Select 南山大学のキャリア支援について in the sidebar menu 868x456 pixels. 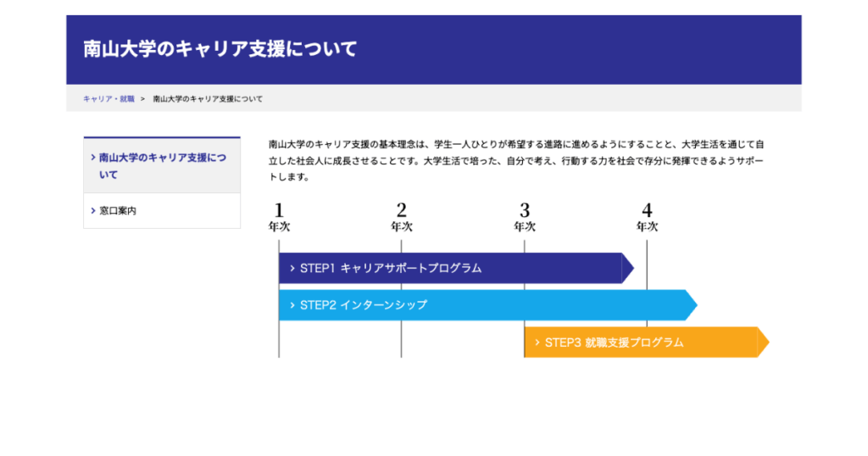click(162, 166)
